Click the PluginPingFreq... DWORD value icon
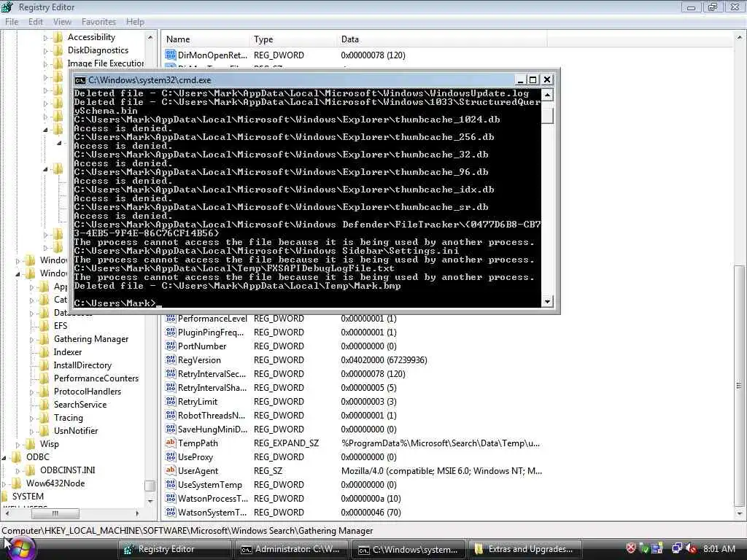Screen dimensions: 747x560 click(171, 332)
